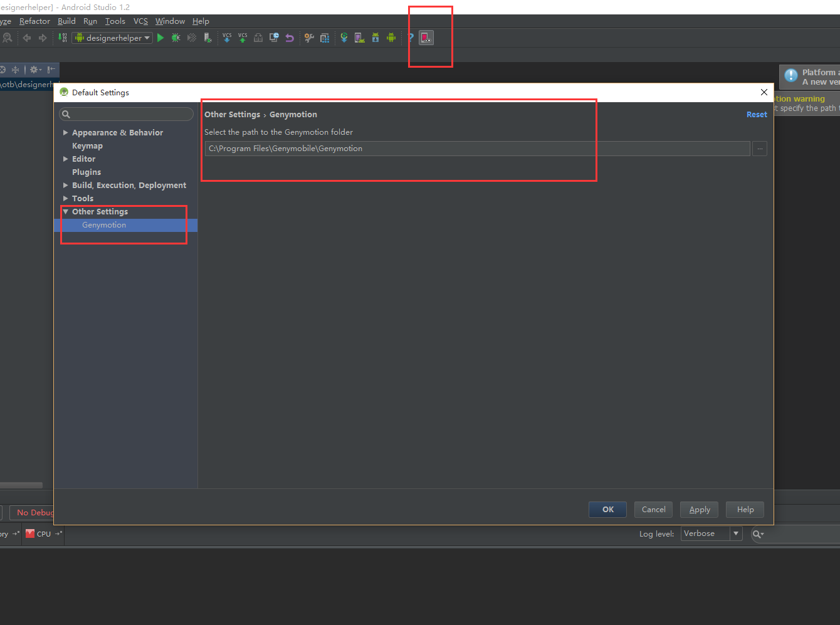The height and width of the screenshot is (625, 840).
Task: Open Android Device Monitor icon
Action: pyautogui.click(x=391, y=38)
